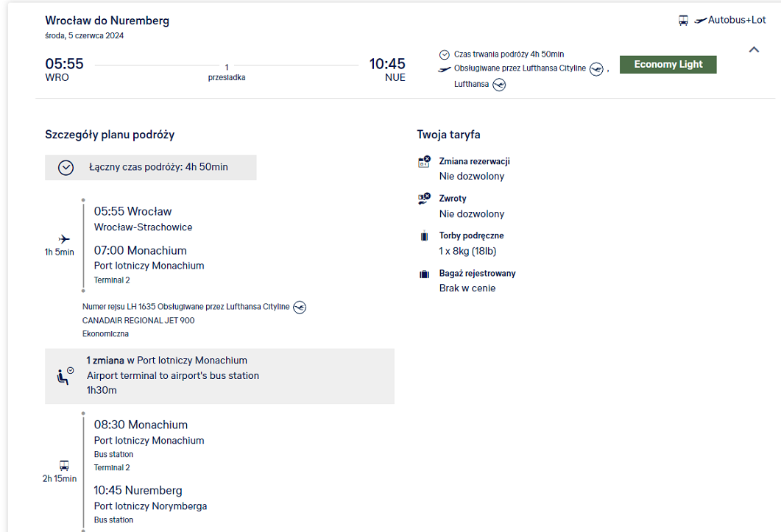Click the 1 przesiadka stop indicator
This screenshot has width=781, height=532.
pos(227,71)
